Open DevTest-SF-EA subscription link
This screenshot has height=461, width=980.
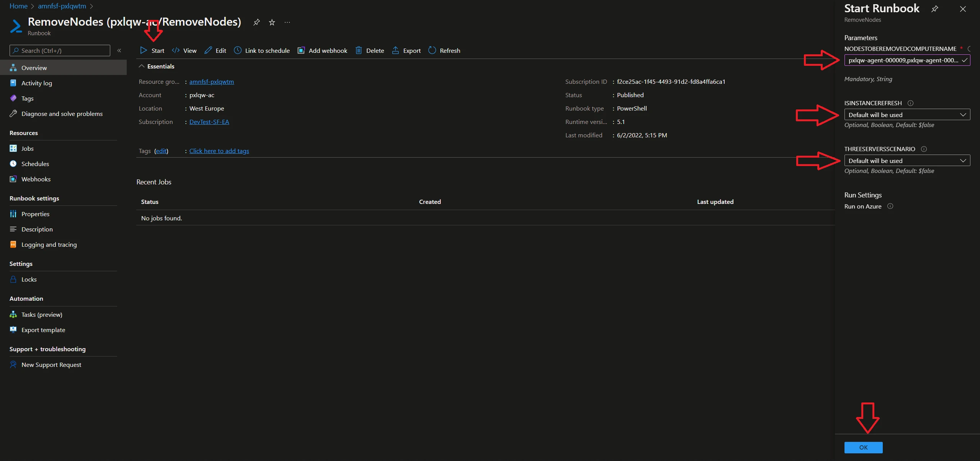click(x=209, y=122)
